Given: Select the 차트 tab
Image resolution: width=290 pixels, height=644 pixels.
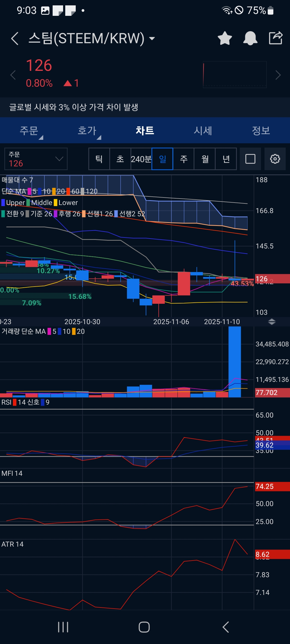Looking at the screenshot, I should click(x=145, y=131).
